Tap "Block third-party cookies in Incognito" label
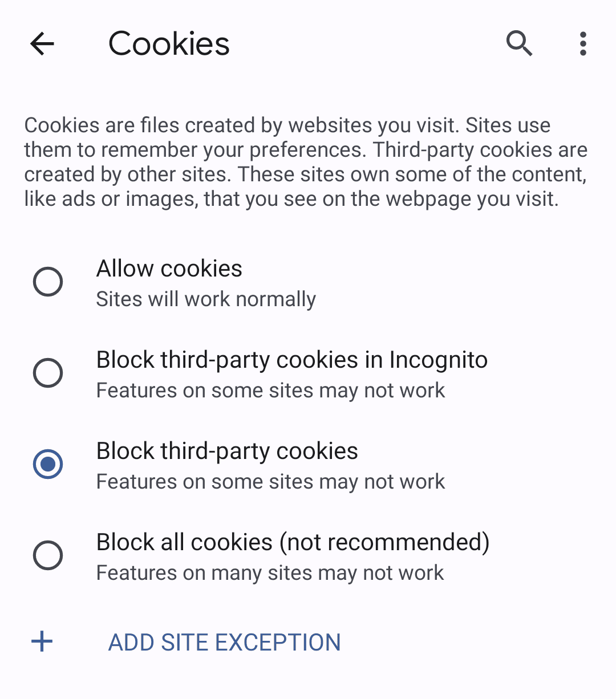The height and width of the screenshot is (699, 616). click(292, 359)
